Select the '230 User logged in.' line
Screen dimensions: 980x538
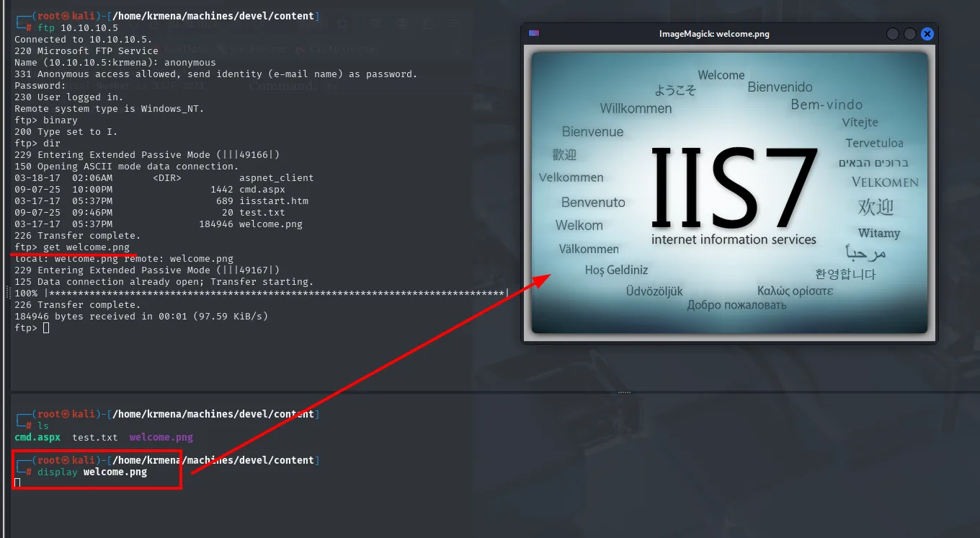click(x=69, y=97)
